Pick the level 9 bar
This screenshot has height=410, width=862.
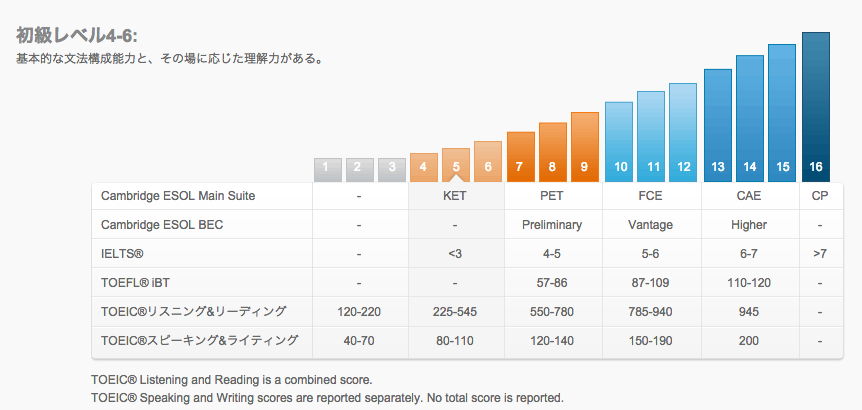[584, 147]
